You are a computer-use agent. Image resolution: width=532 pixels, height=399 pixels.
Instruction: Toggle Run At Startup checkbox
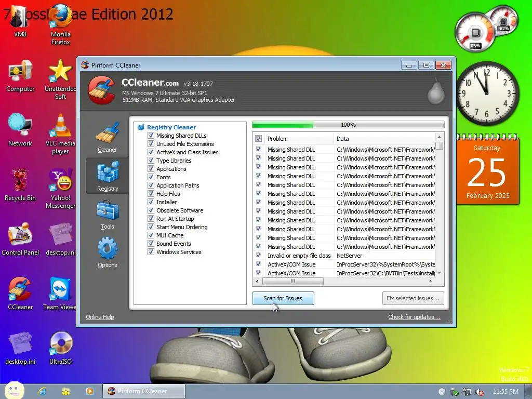click(x=151, y=219)
